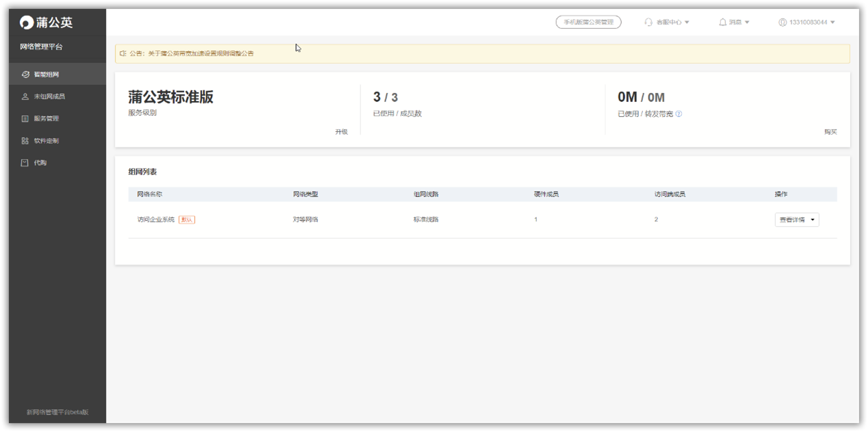Expand the 客服中心 dropdown arrow

point(687,23)
